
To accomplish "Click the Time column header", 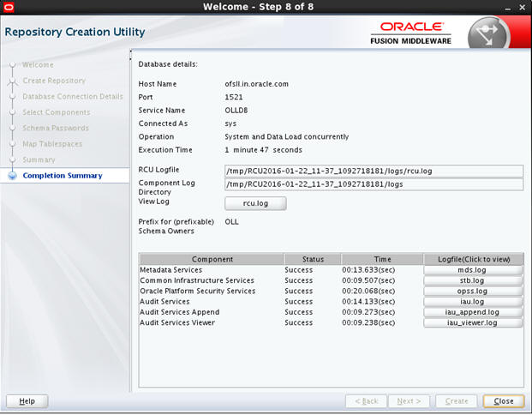I will pyautogui.click(x=382, y=260).
